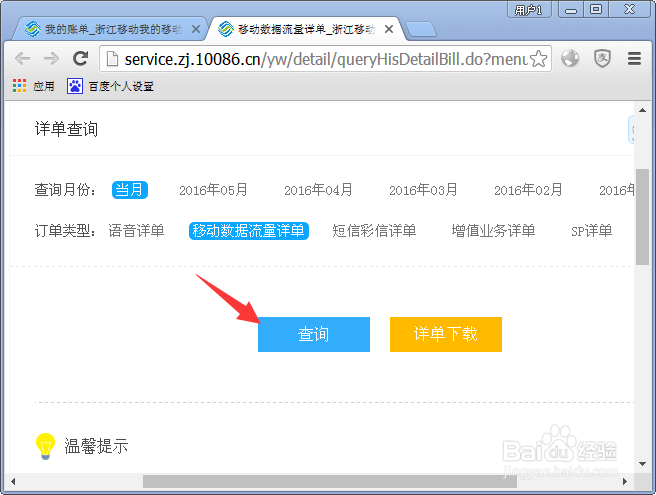Select query month 2016年05月
Screen dimensions: 656x495
pos(213,190)
